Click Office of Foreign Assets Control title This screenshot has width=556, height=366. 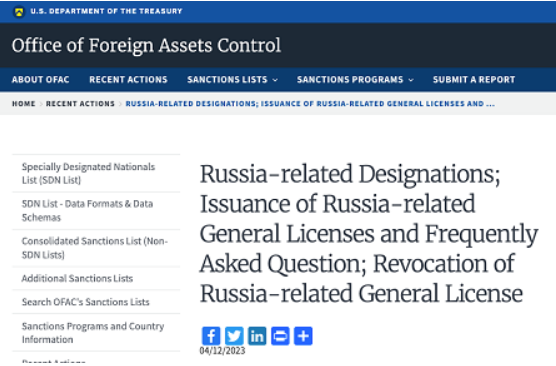coord(146,45)
